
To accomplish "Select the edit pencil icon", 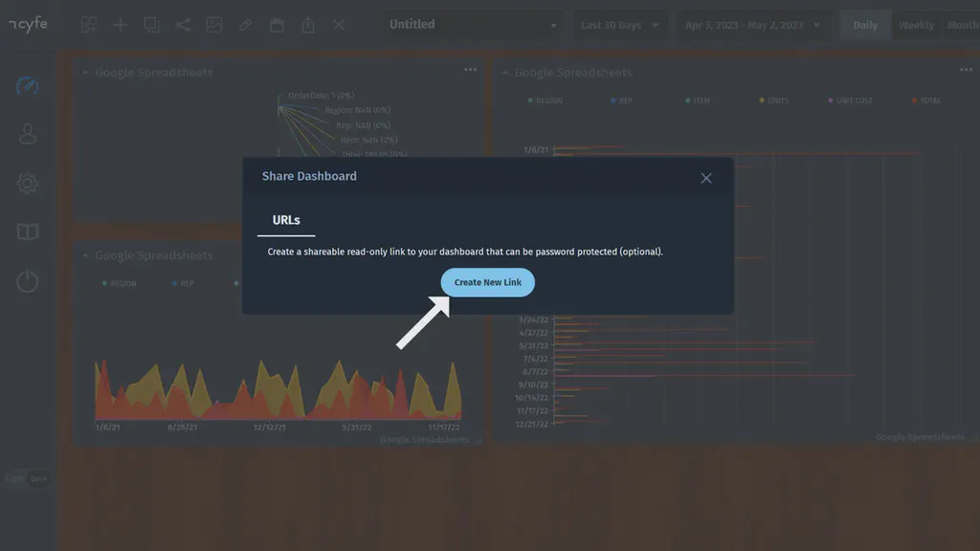I will [x=245, y=24].
